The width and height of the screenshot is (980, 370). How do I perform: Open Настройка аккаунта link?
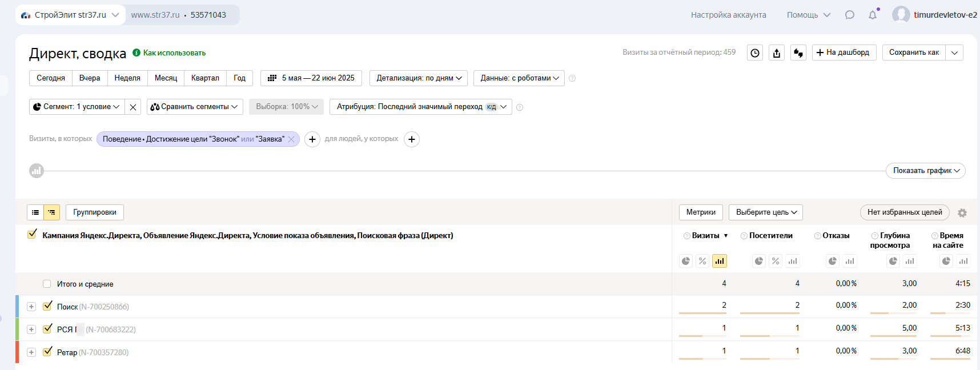click(x=729, y=15)
